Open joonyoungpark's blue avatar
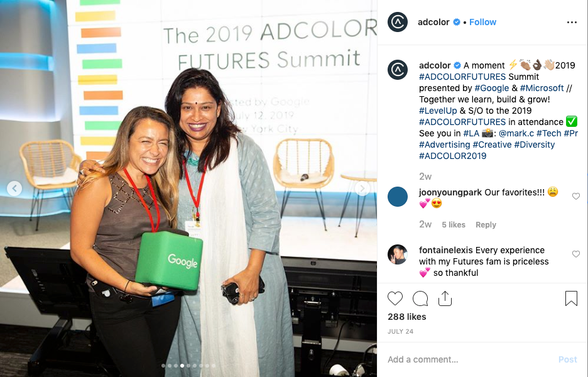Screen dimensions: 588x377 point(398,197)
